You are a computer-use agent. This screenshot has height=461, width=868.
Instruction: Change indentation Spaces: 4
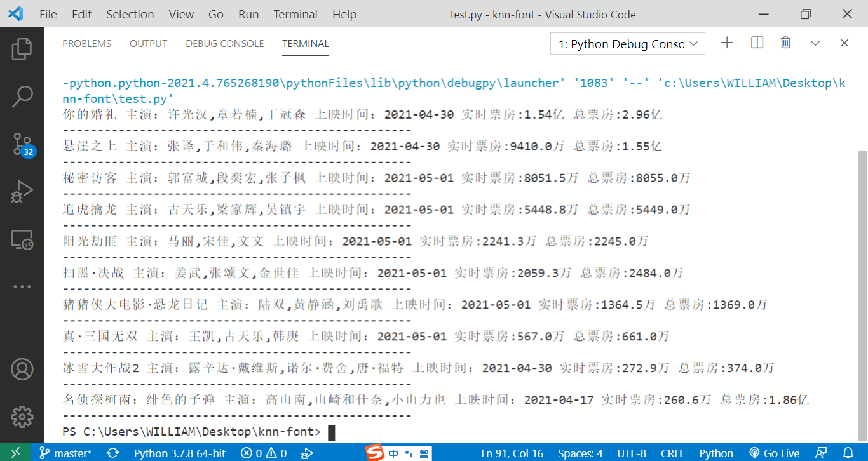pos(580,453)
